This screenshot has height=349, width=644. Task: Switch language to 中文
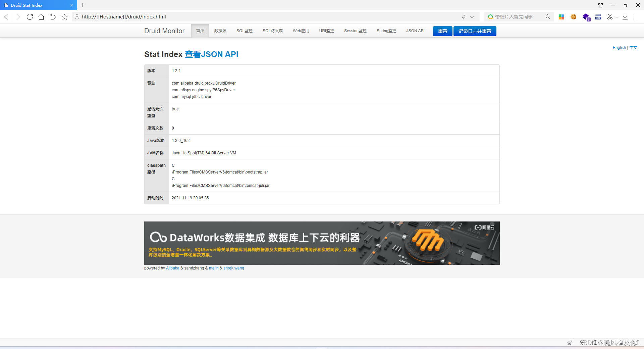pyautogui.click(x=633, y=48)
